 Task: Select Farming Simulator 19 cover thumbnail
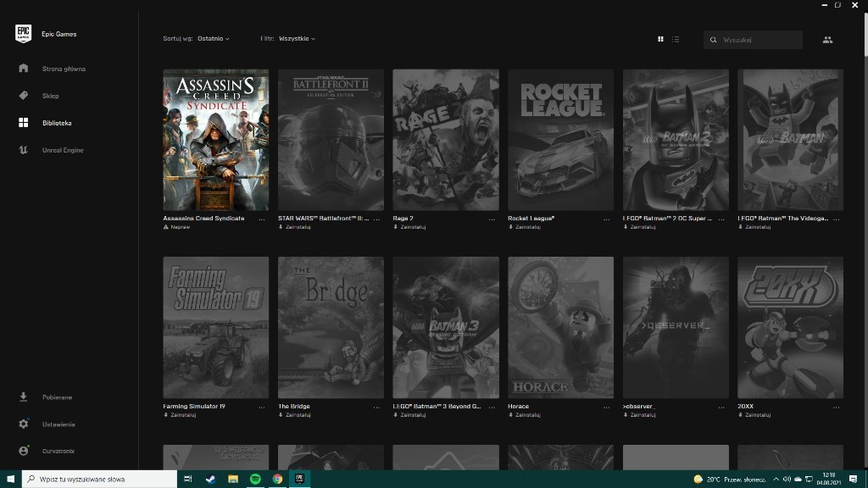click(216, 327)
